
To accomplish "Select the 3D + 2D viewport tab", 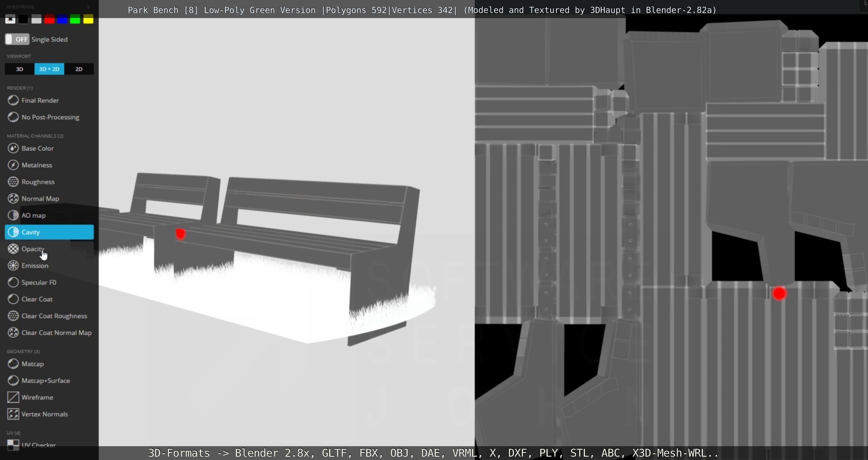I will click(49, 69).
